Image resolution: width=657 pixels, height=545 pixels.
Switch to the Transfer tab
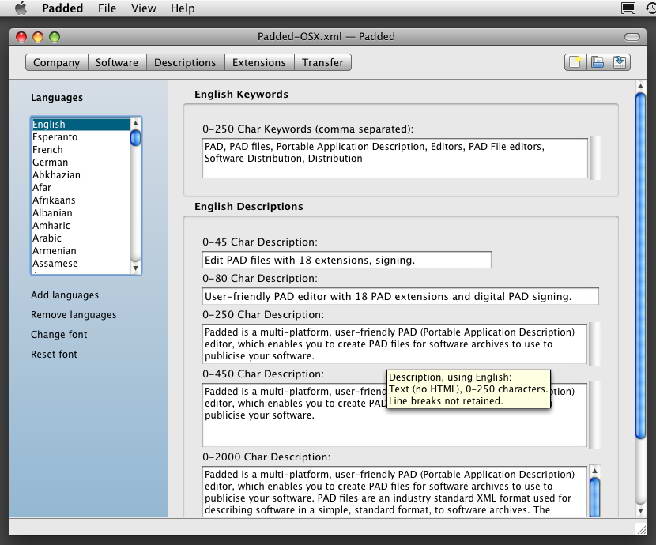[322, 62]
